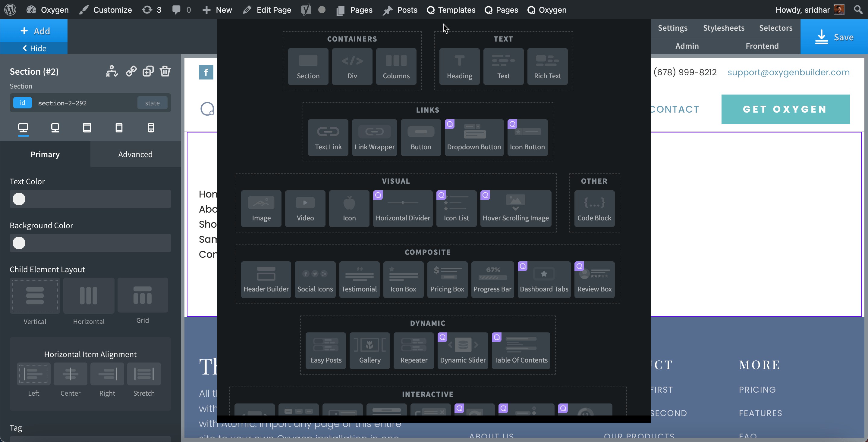Switch to the Advanced tab
This screenshot has width=868, height=442.
[135, 154]
